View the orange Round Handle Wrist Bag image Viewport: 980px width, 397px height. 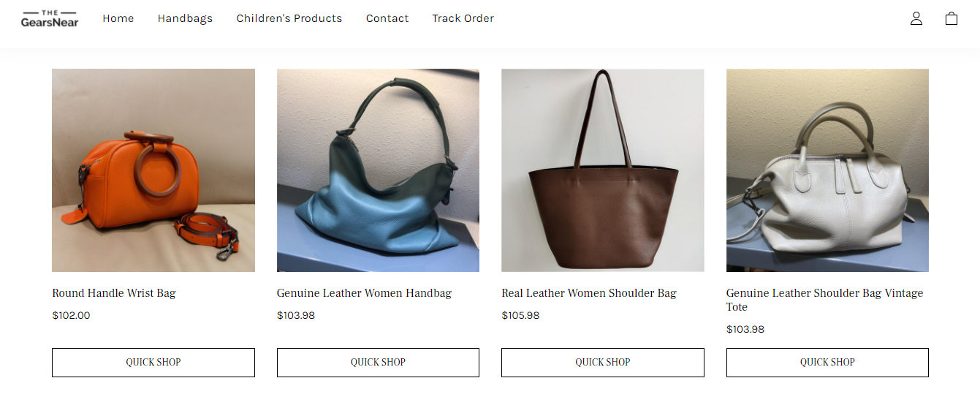[x=153, y=170]
